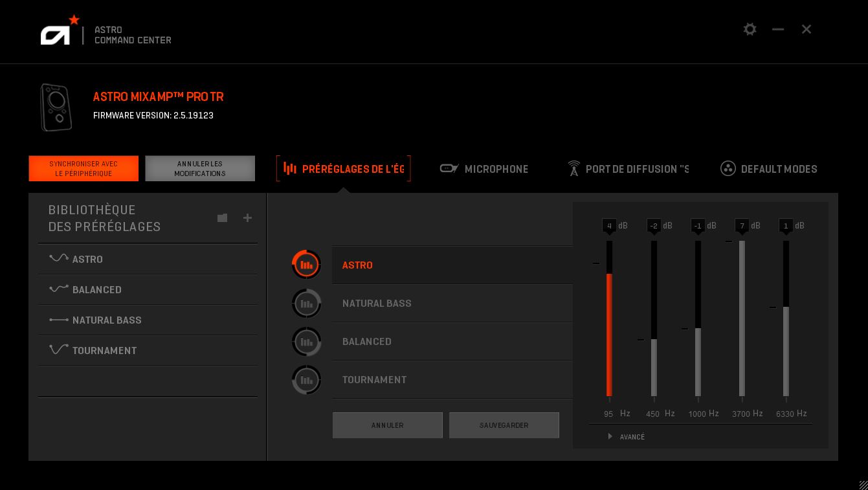Activate the NATURAL BASS slot circle icon
This screenshot has height=490, width=868.
coord(306,303)
